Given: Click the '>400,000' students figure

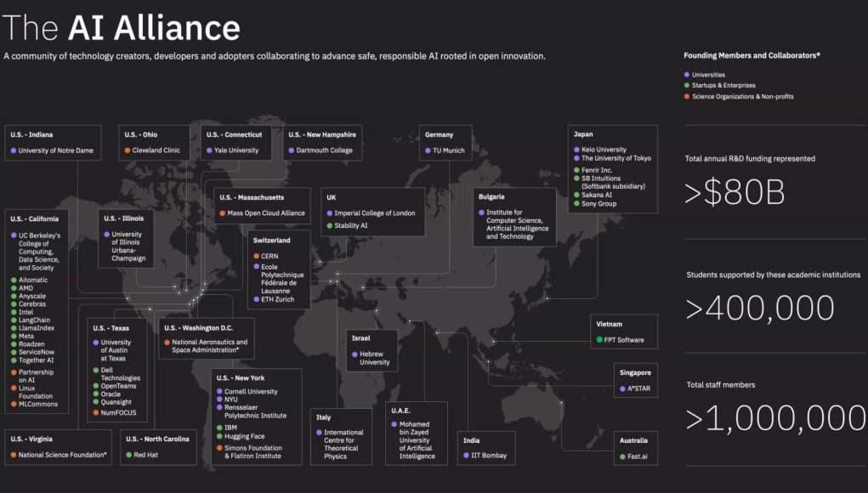Looking at the screenshot, I should click(759, 309).
